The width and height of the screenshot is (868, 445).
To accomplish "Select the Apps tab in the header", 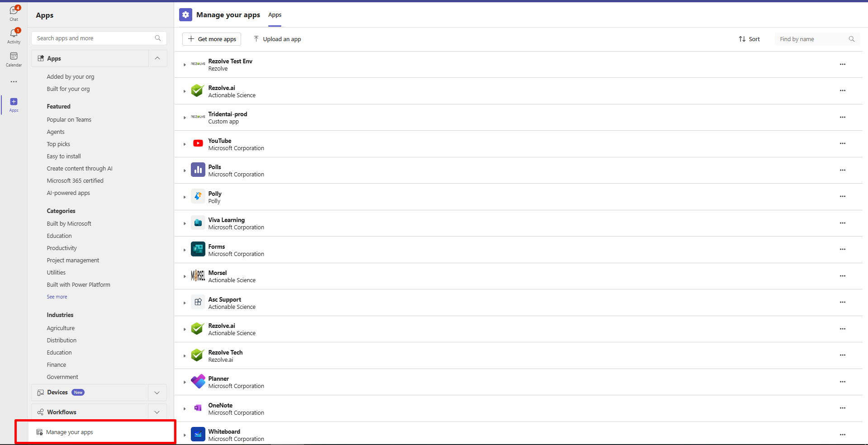I will tap(275, 15).
